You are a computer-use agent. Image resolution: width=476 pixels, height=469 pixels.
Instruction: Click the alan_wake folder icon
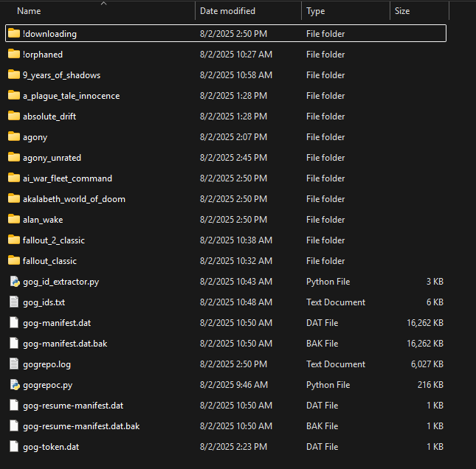[13, 220]
